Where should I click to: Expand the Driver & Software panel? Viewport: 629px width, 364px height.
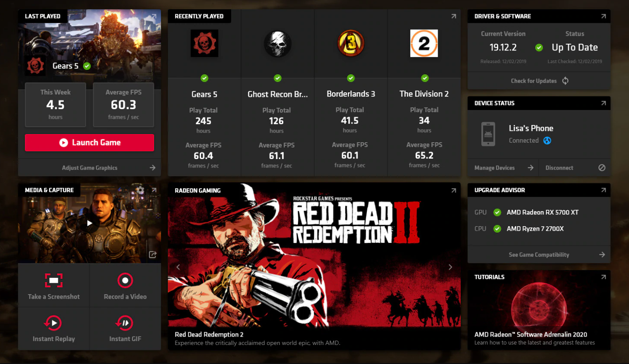tap(603, 16)
